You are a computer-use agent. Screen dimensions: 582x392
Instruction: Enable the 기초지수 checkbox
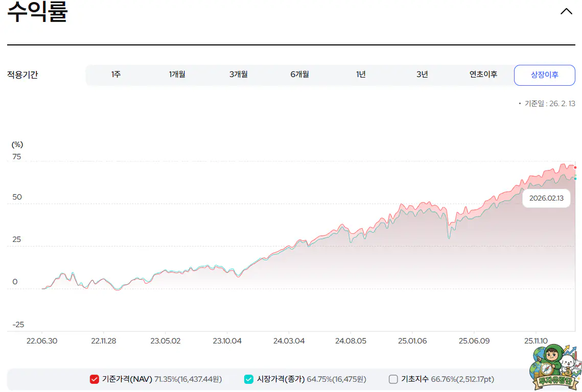pyautogui.click(x=393, y=379)
